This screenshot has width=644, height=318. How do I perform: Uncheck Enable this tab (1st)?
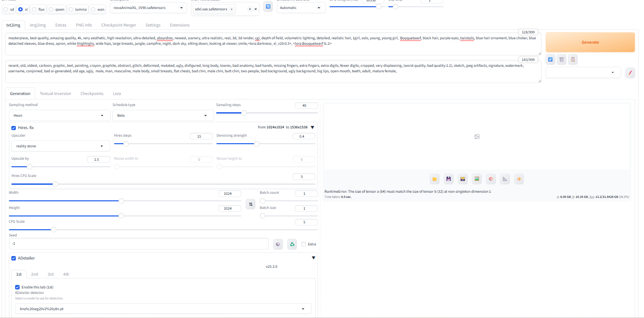(x=17, y=287)
